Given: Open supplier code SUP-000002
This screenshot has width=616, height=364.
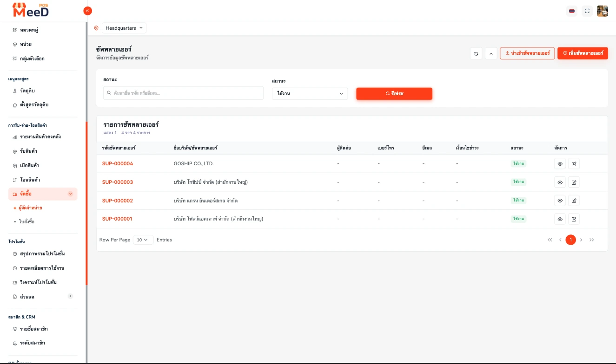Looking at the screenshot, I should click(x=118, y=201).
